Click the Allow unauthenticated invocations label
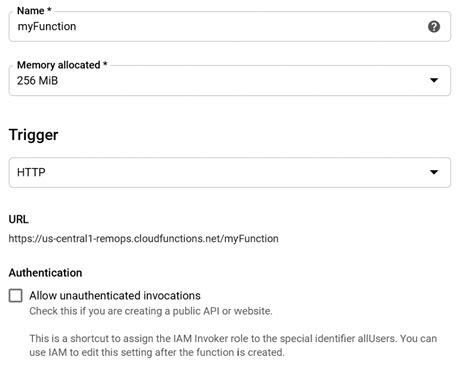This screenshot has width=474, height=380. click(x=115, y=296)
